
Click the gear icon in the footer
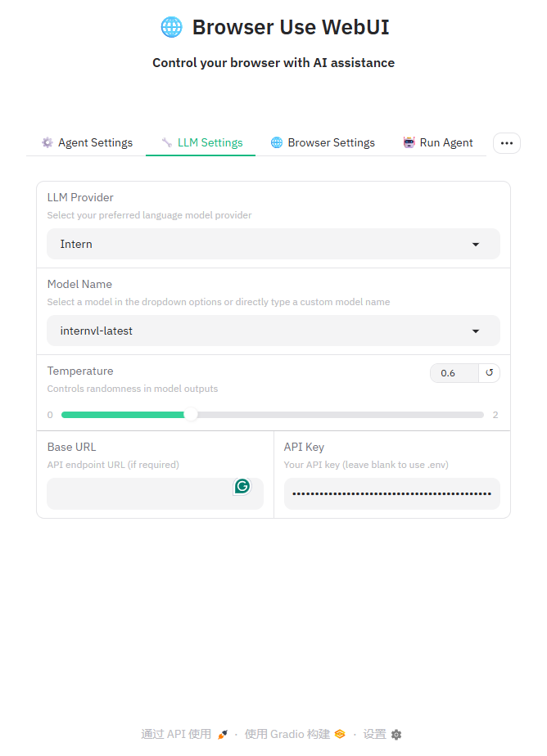coord(396,734)
